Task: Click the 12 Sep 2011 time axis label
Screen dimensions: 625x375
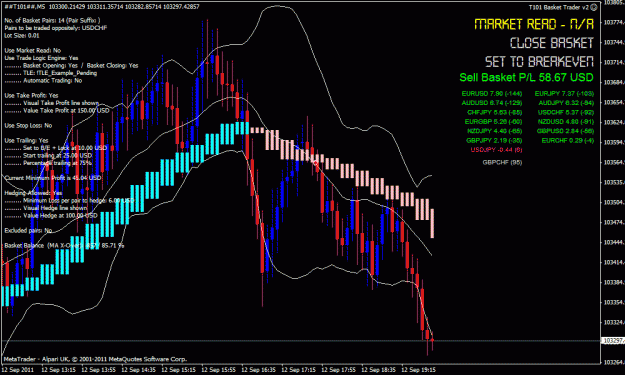Action: click(18, 370)
